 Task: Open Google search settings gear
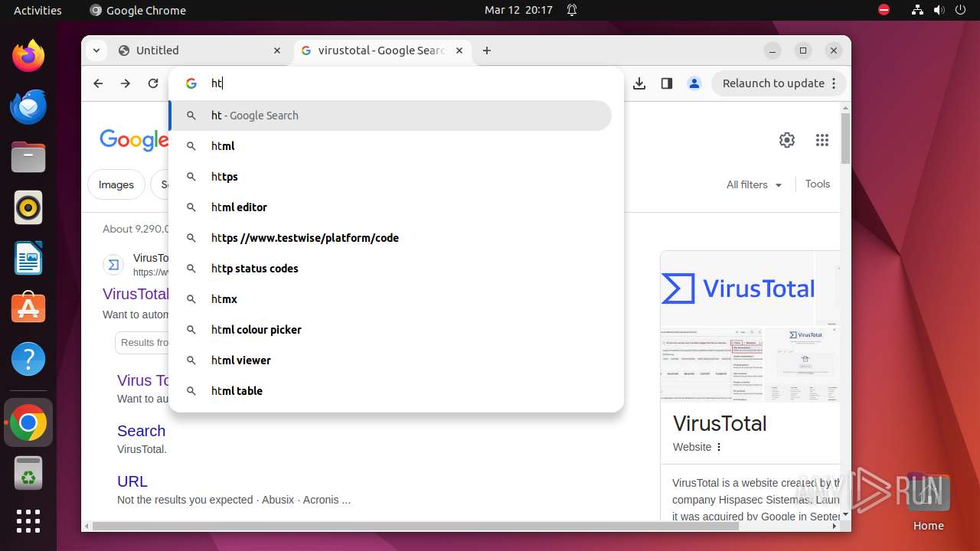(x=787, y=140)
